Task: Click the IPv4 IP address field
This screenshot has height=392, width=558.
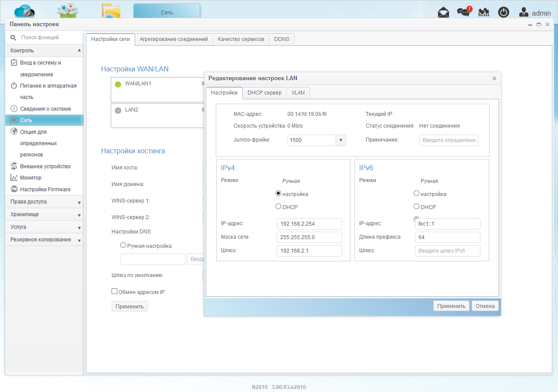Action: click(310, 224)
